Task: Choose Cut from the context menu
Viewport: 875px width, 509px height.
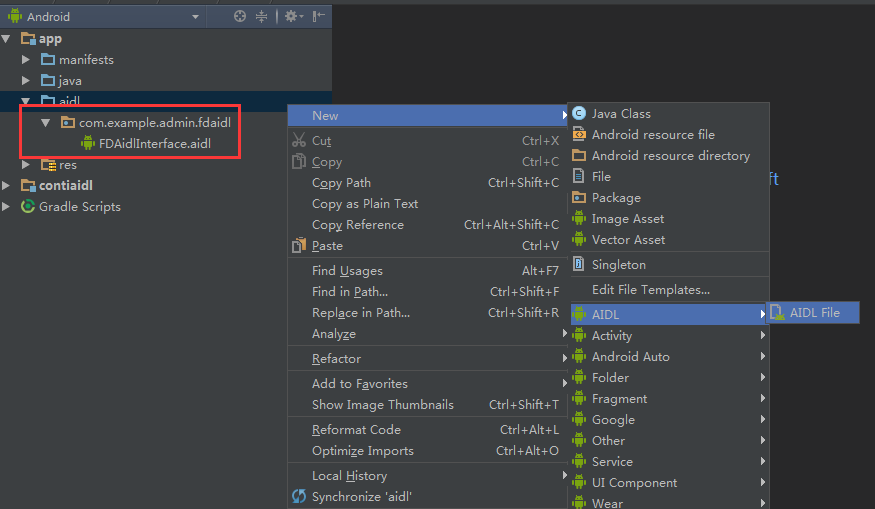Action: [427, 141]
